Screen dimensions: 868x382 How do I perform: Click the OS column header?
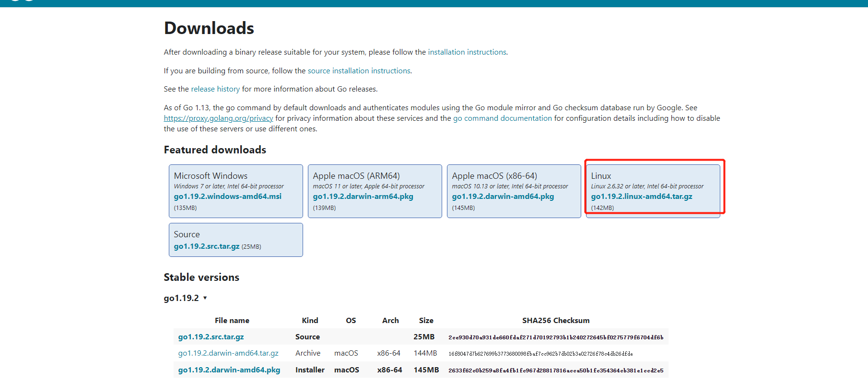(351, 320)
